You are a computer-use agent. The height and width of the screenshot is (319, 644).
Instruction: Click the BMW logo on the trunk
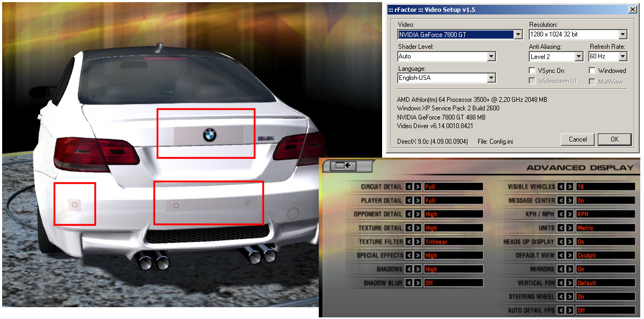[209, 135]
